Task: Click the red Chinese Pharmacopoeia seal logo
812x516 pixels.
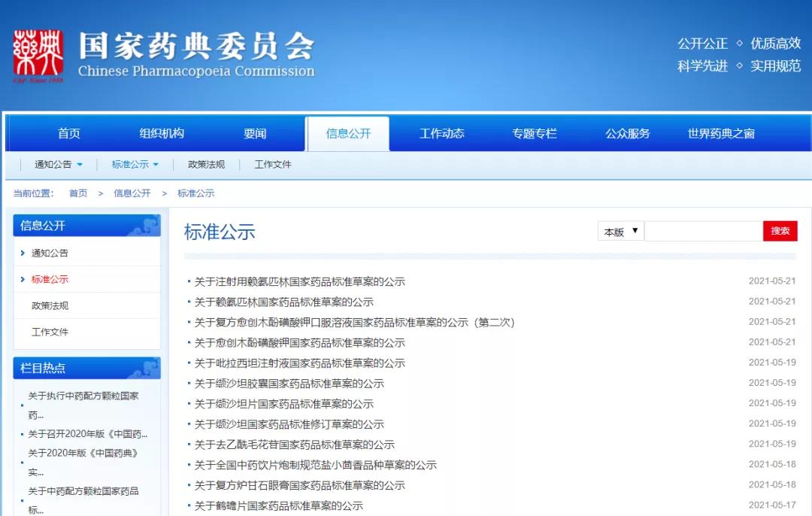Action: pyautogui.click(x=38, y=57)
